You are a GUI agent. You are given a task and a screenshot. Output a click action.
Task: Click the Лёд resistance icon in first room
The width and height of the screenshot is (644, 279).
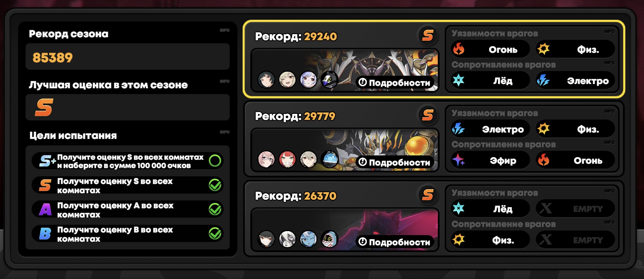[x=459, y=80]
